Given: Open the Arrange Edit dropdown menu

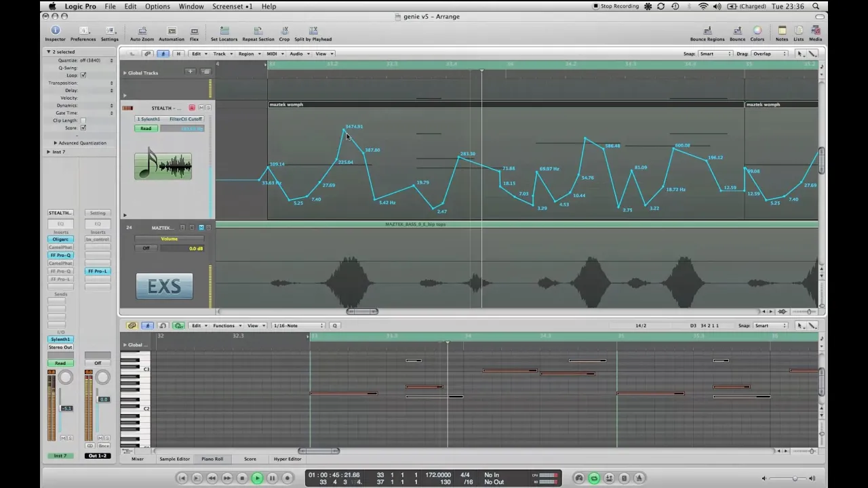Looking at the screenshot, I should point(198,54).
